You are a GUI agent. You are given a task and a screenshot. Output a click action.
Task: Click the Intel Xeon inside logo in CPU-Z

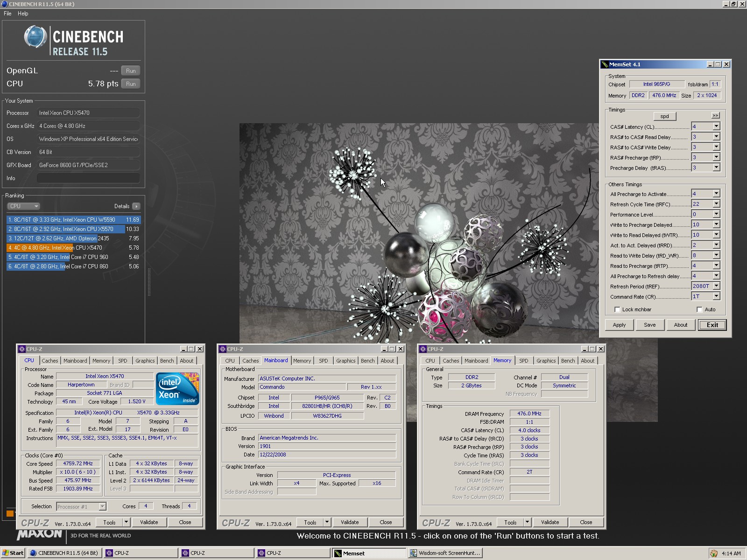click(177, 388)
